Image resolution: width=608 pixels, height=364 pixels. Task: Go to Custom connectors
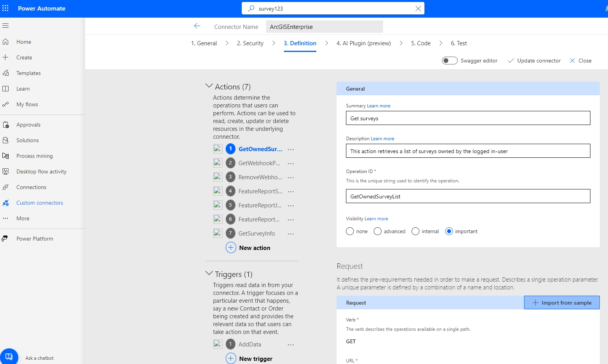click(39, 203)
